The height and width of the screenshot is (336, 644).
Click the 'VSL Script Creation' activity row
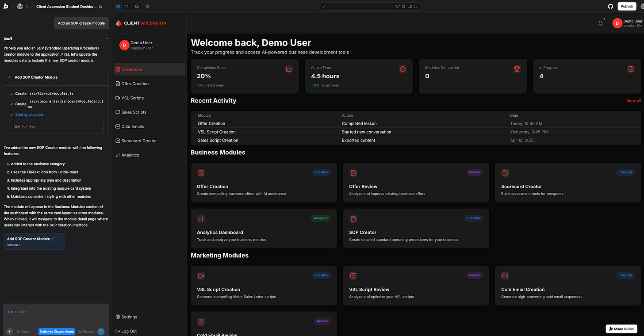point(416,132)
